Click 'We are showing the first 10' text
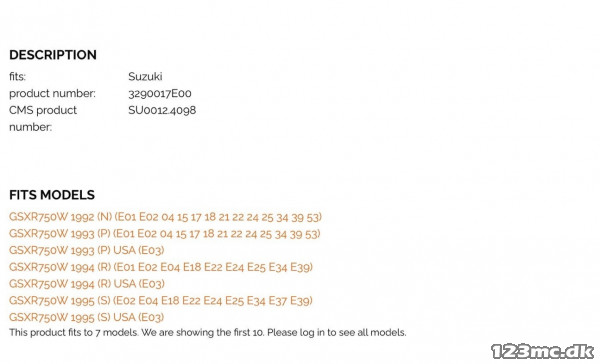This screenshot has width=600, height=364. 203,332
